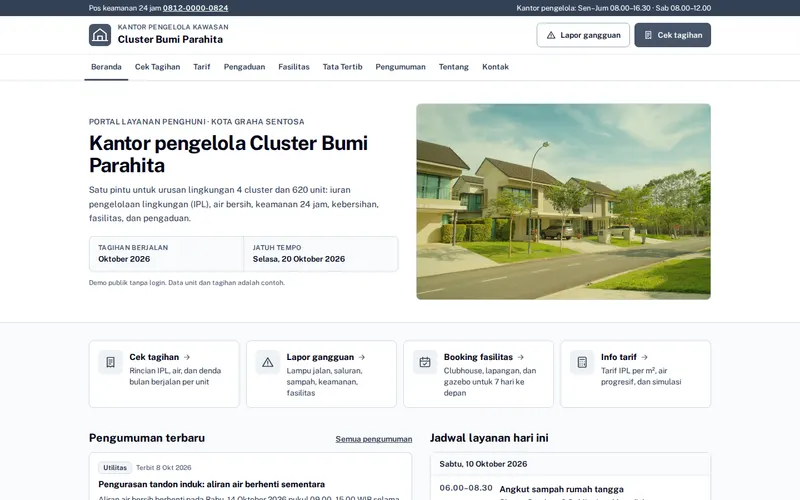This screenshot has height=500, width=800.
Task: Open the Tentang navigation item
Action: pos(454,67)
